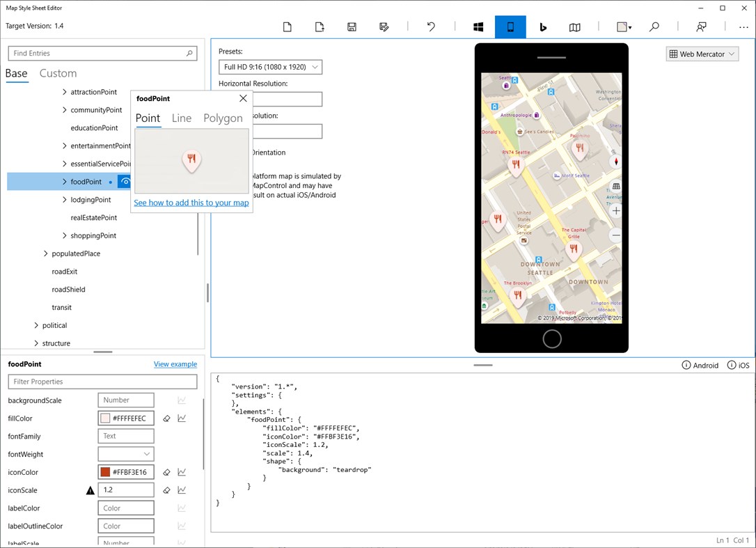Click the compass on phone map

[615, 162]
